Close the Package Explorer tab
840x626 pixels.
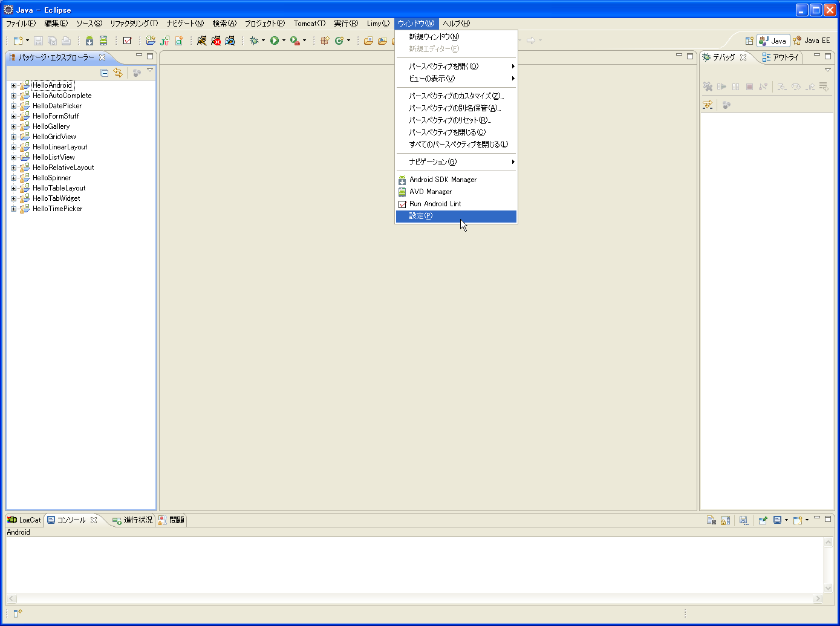pos(102,57)
